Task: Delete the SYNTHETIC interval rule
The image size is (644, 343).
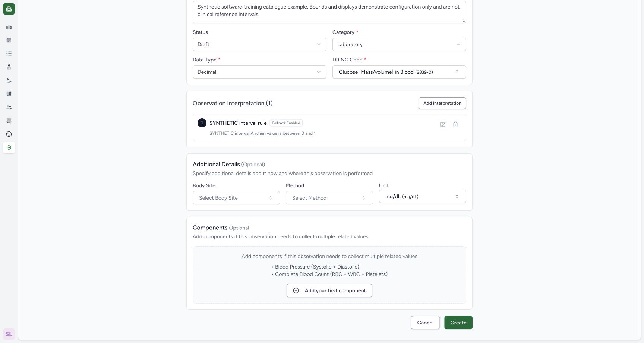Action: 455,124
